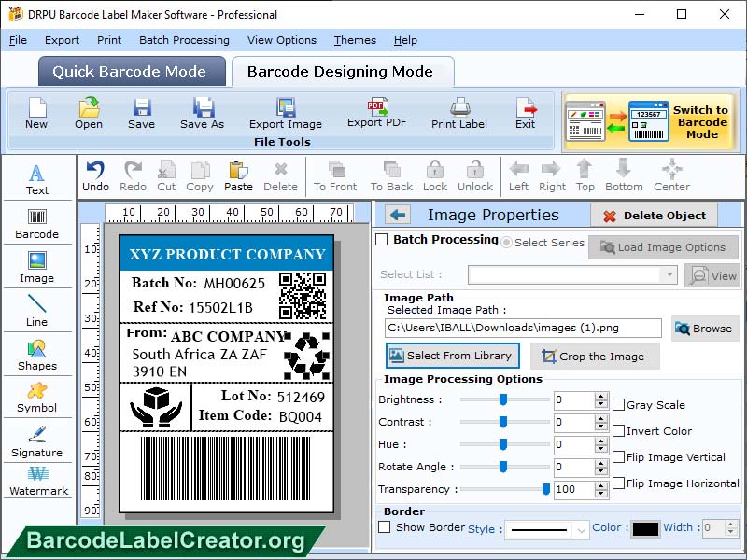
Task: Select the Watermark tool
Action: [37, 483]
